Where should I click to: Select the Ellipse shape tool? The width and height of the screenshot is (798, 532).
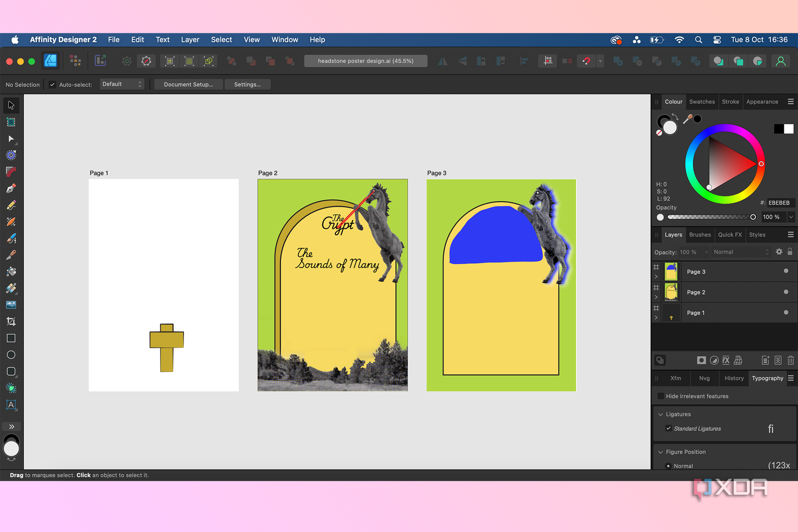(11, 355)
